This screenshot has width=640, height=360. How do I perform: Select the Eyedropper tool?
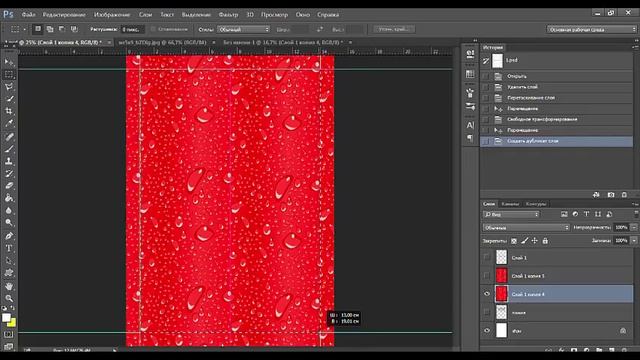[9, 123]
